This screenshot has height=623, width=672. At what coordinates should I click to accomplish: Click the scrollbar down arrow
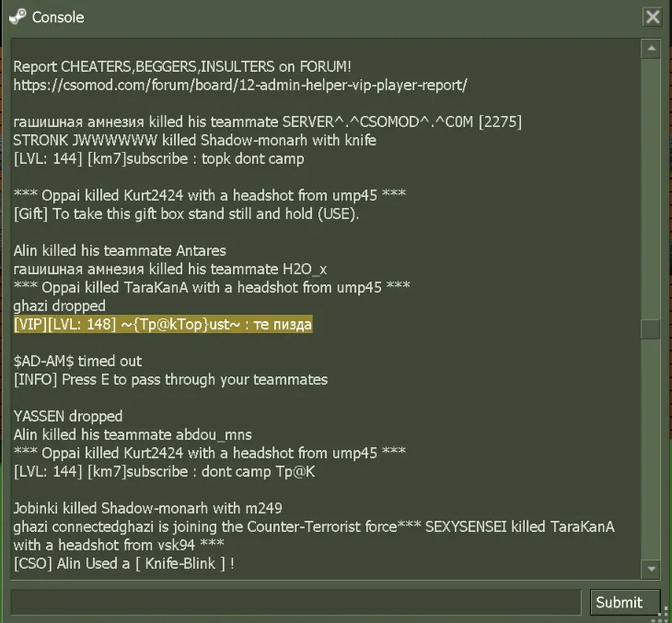(651, 569)
